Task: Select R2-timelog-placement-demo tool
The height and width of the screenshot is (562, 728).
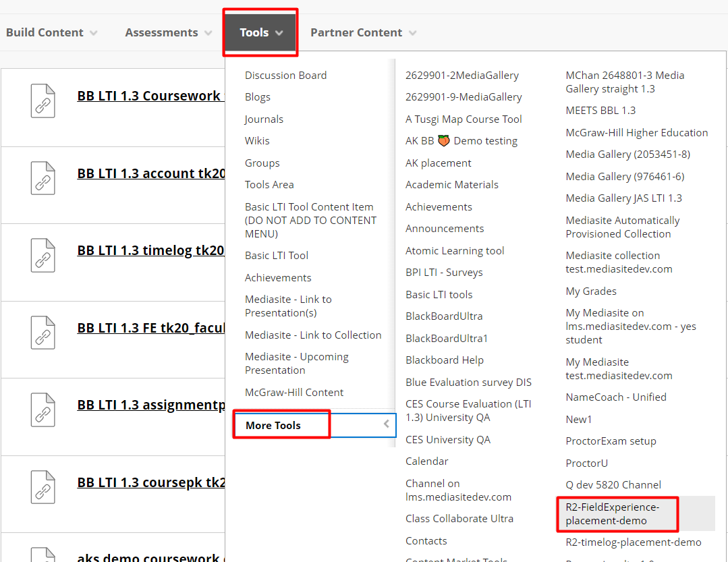Action: coord(634,542)
